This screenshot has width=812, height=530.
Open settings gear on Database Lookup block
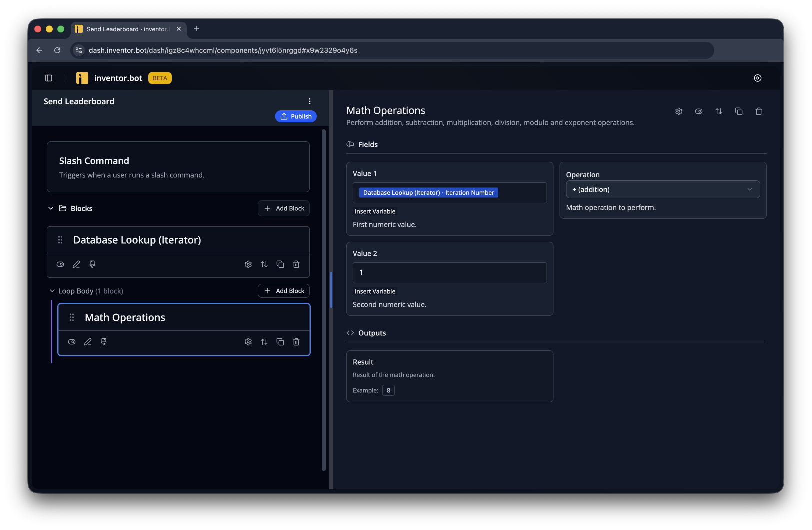click(x=248, y=264)
